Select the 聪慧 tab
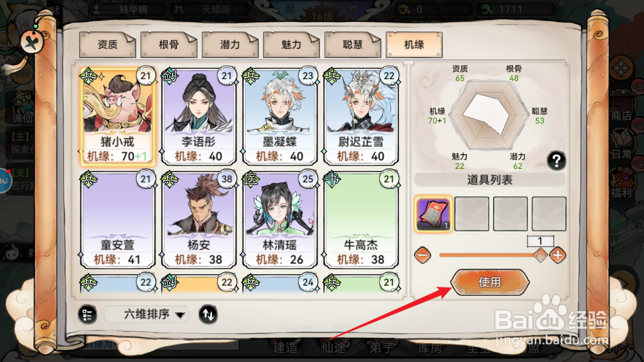The width and height of the screenshot is (644, 362). tap(352, 44)
